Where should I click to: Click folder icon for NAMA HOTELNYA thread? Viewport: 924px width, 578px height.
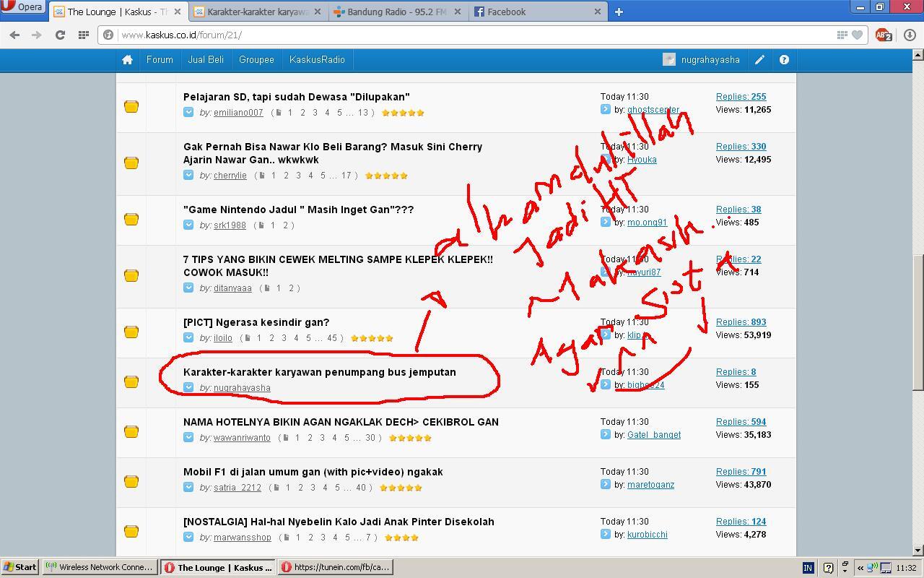pos(131,431)
